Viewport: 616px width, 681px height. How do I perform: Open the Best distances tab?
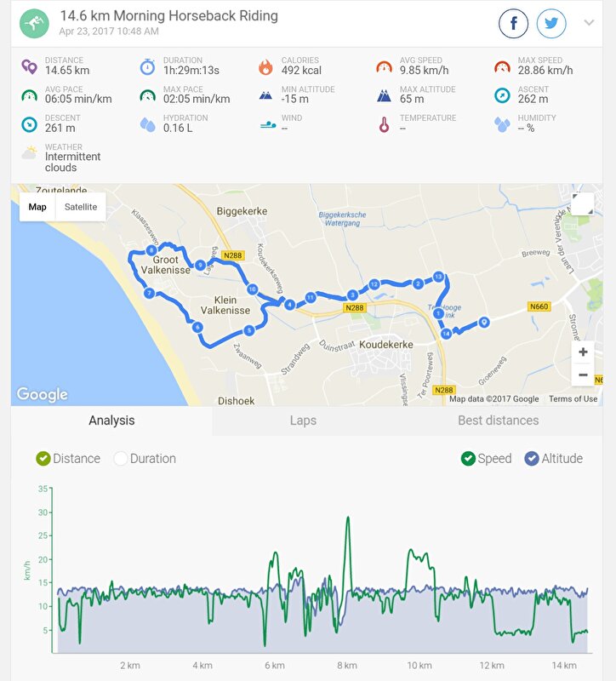click(499, 421)
